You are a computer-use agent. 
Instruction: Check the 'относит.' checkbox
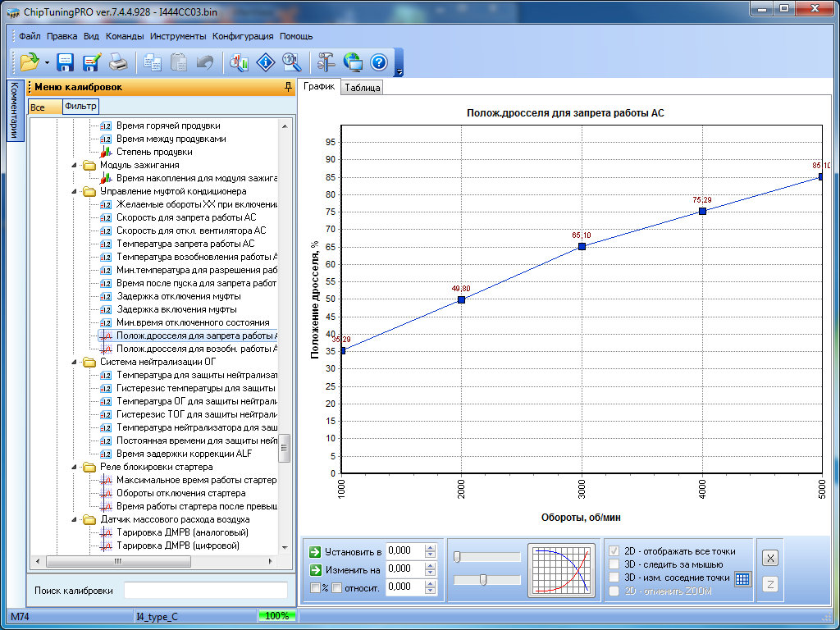point(336,587)
